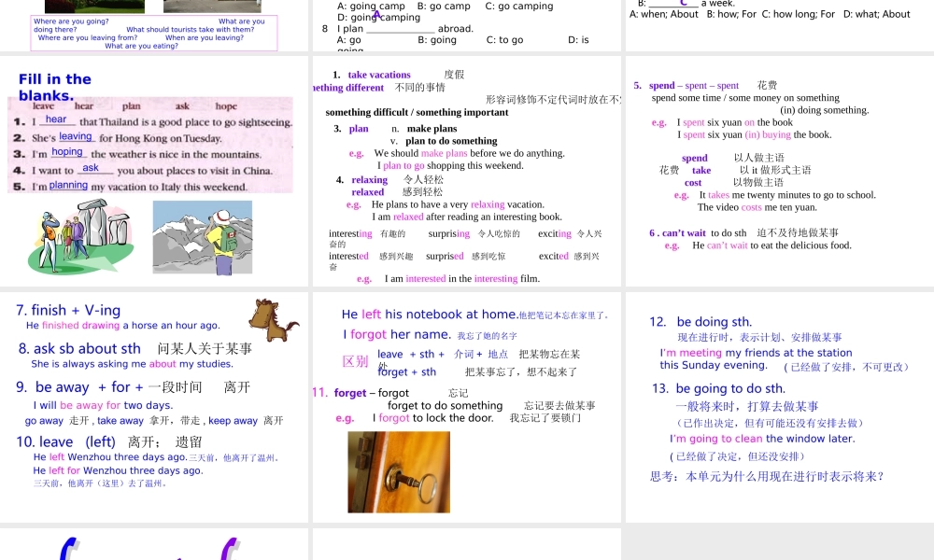Select the slide about 'spend – spent – spent'
Viewport: 934px width, 560px height.
click(x=780, y=171)
